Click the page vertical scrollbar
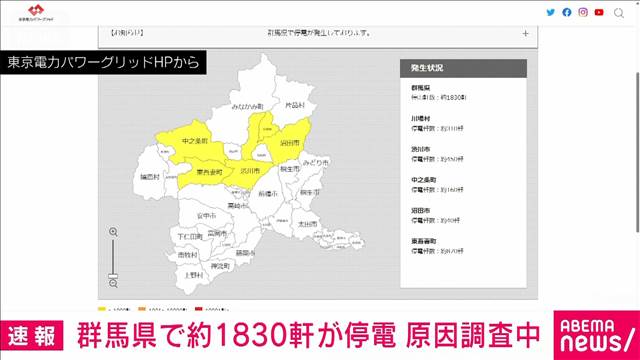The height and width of the screenshot is (360, 640). [638, 152]
